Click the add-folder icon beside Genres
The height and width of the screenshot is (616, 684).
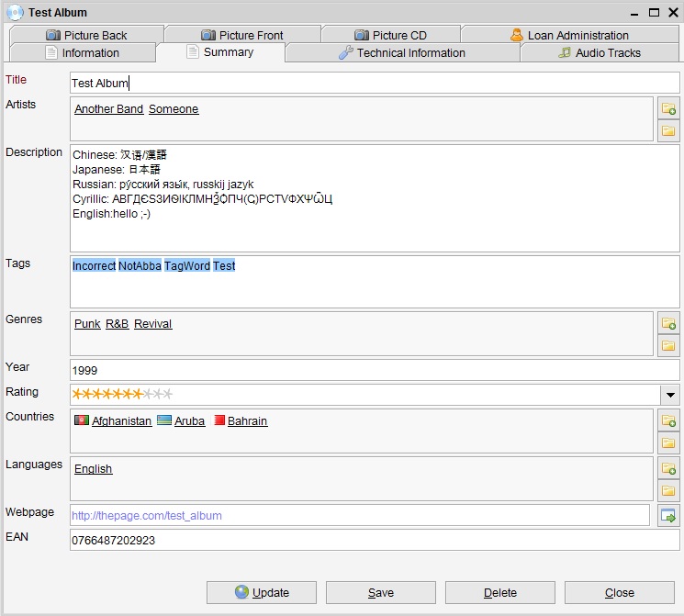point(668,323)
